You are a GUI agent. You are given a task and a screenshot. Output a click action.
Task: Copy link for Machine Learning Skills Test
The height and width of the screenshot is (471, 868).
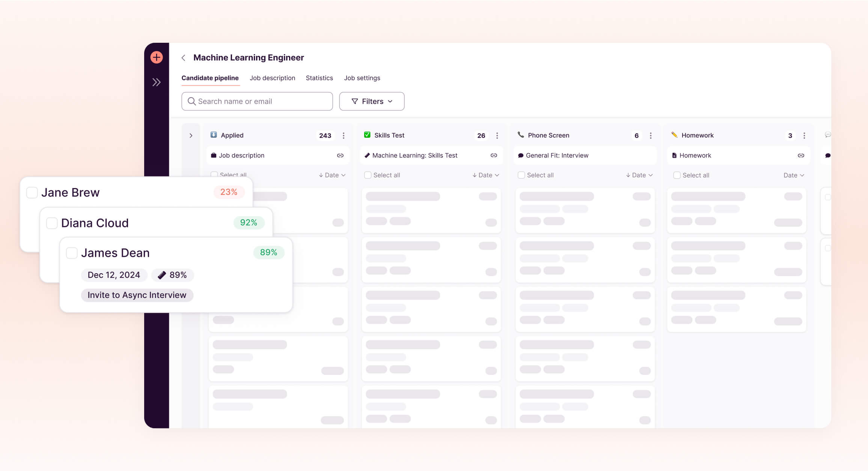(x=494, y=155)
